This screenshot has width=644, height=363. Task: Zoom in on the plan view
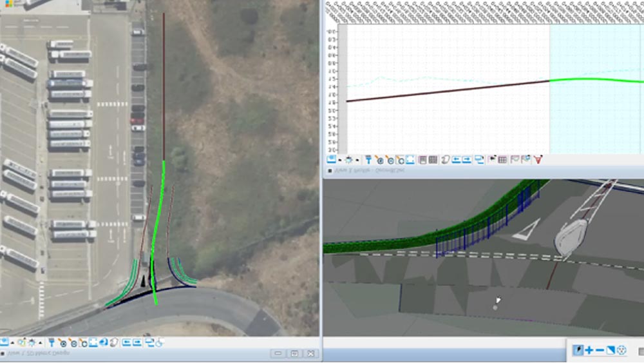coord(62,342)
